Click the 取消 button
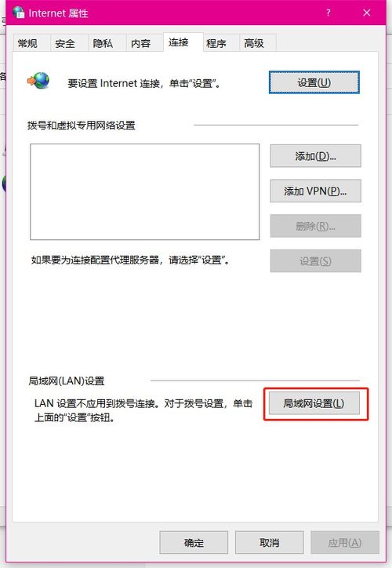Image resolution: width=392 pixels, height=568 pixels. pyautogui.click(x=269, y=542)
